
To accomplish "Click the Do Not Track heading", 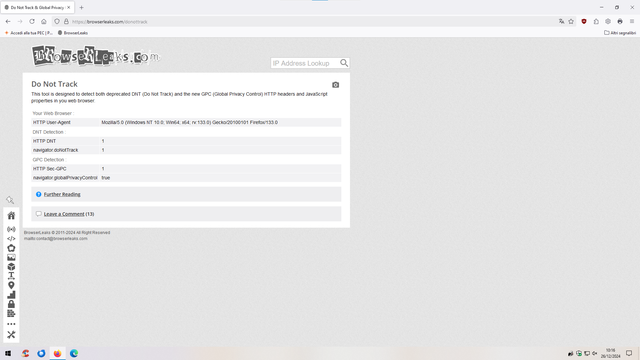I will coord(54,84).
